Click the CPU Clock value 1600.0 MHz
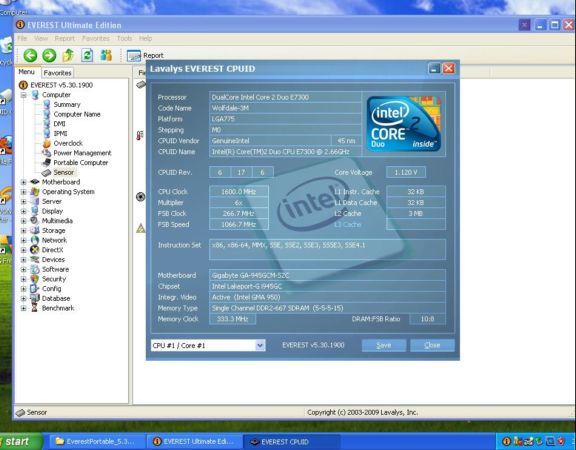Viewport: 576px width, 450px height. [239, 192]
